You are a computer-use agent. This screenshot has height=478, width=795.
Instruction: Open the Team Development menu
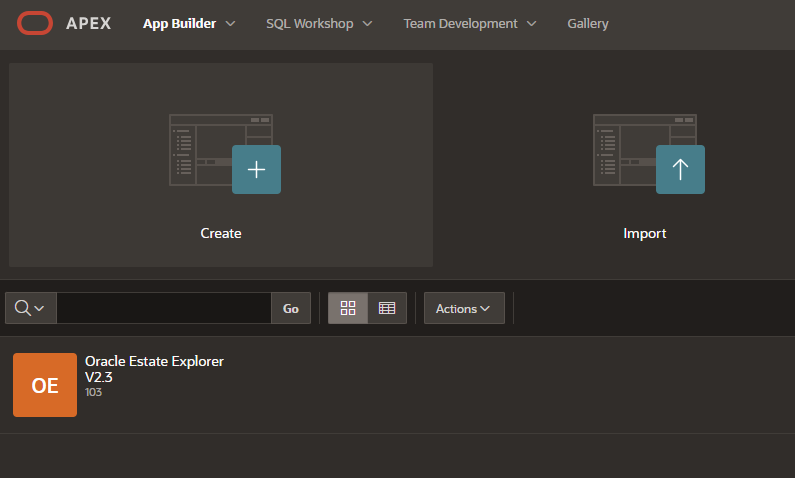click(460, 24)
